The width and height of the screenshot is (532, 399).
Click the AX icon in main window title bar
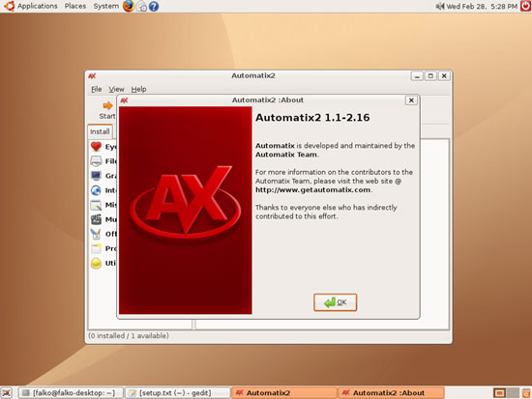click(92, 76)
